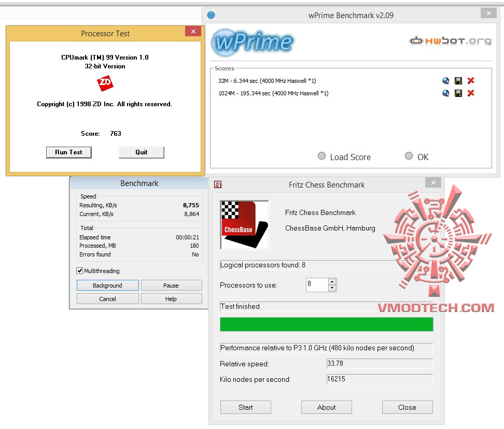
Task: Select the Load Score radio button
Action: point(322,156)
